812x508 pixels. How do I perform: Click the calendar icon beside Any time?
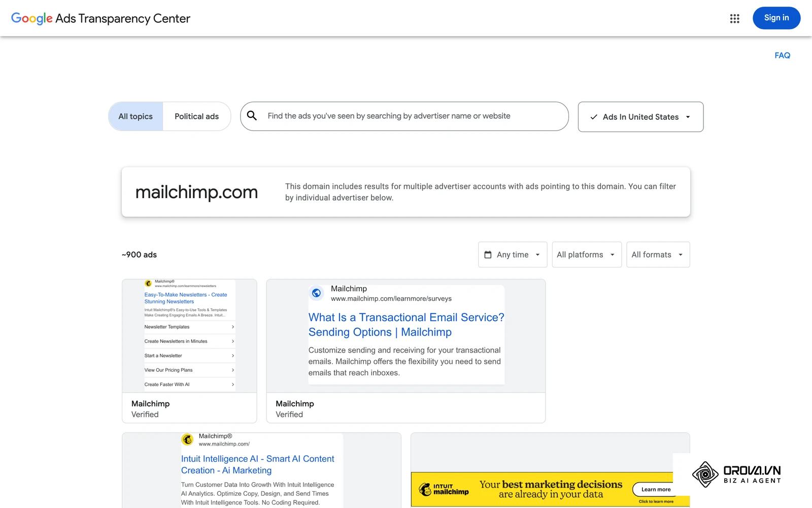[488, 255]
